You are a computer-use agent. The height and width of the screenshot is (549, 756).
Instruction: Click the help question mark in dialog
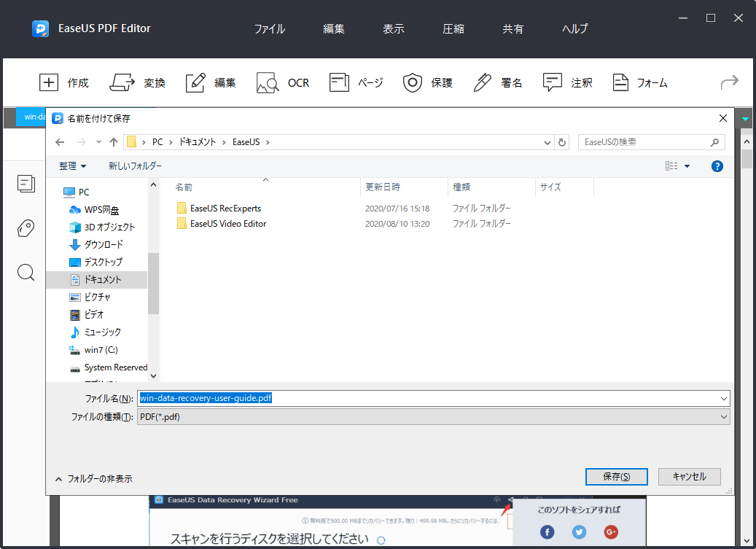tap(717, 166)
